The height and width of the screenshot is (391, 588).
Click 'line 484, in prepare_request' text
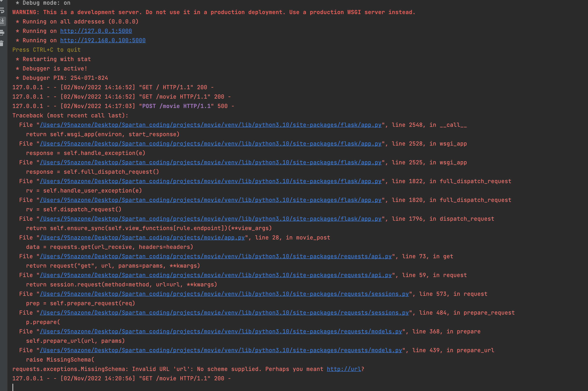(467, 313)
